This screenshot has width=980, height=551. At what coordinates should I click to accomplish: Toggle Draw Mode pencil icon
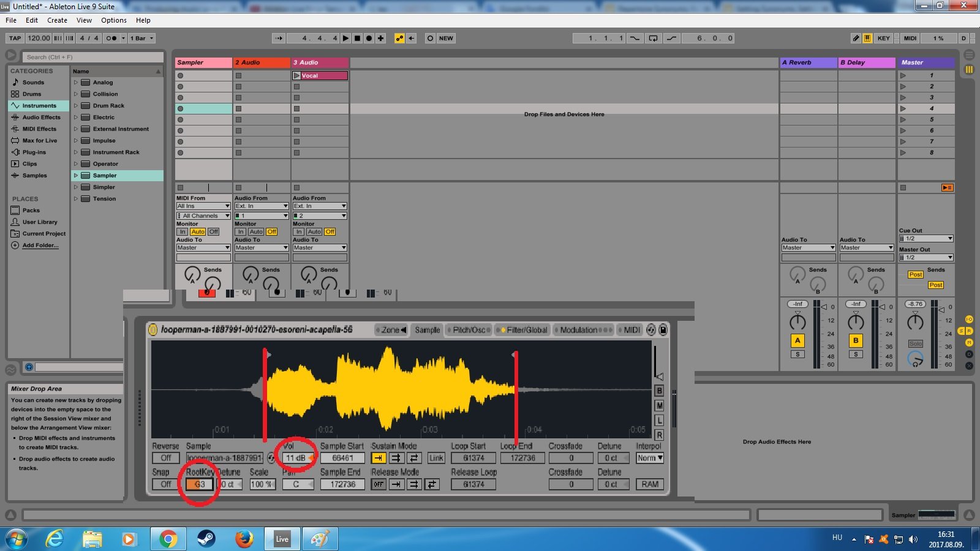coord(856,38)
